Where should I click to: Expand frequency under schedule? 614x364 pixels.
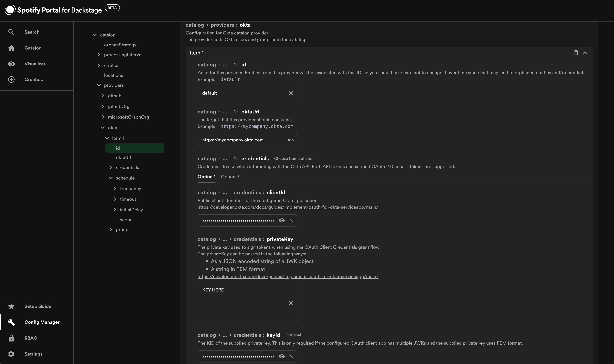pos(115,188)
